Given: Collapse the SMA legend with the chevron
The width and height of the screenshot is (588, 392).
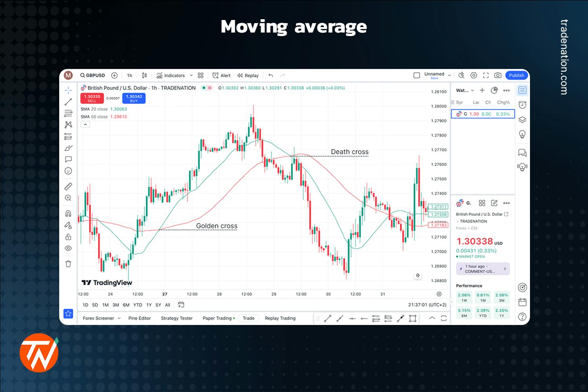Looking at the screenshot, I should click(85, 124).
